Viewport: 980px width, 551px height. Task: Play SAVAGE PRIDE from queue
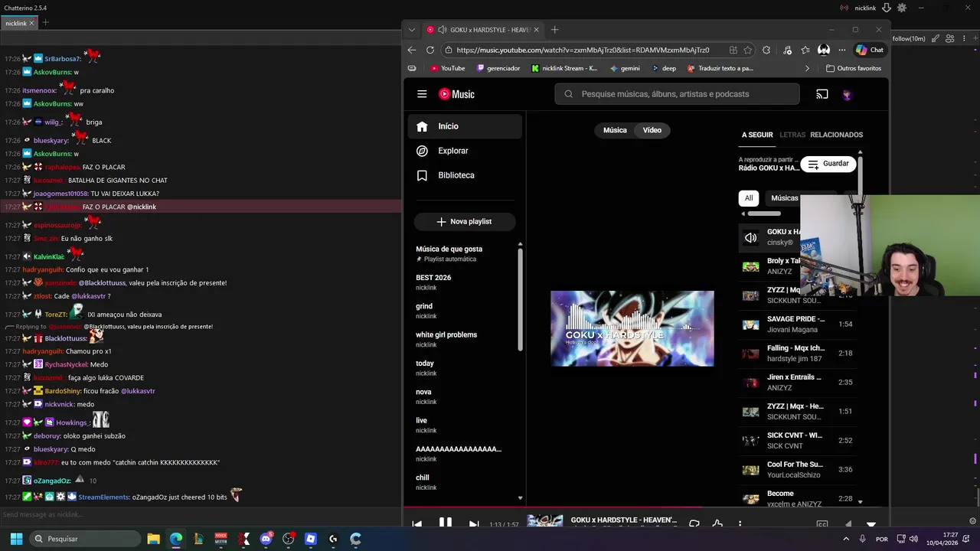(797, 324)
